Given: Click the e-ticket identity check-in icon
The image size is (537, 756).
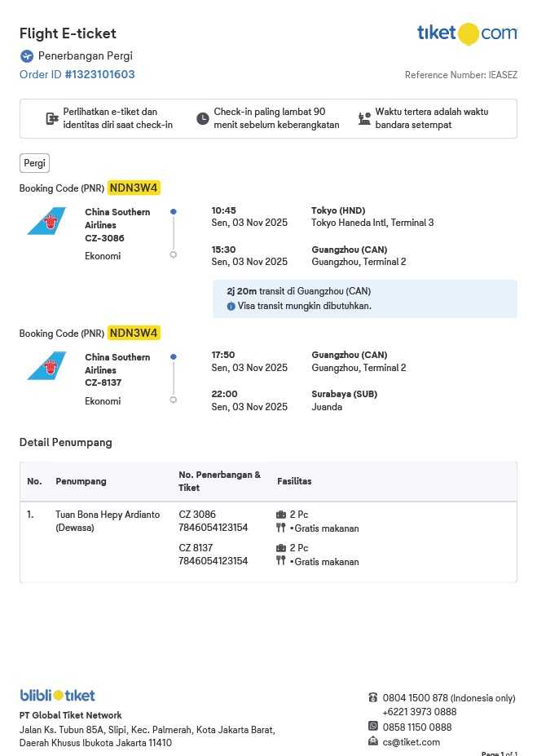Looking at the screenshot, I should pos(52,118).
